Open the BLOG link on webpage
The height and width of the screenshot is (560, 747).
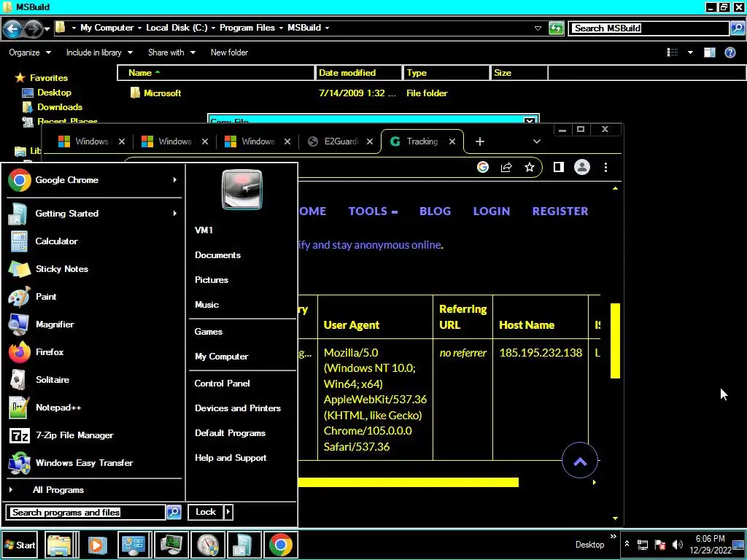pyautogui.click(x=435, y=211)
